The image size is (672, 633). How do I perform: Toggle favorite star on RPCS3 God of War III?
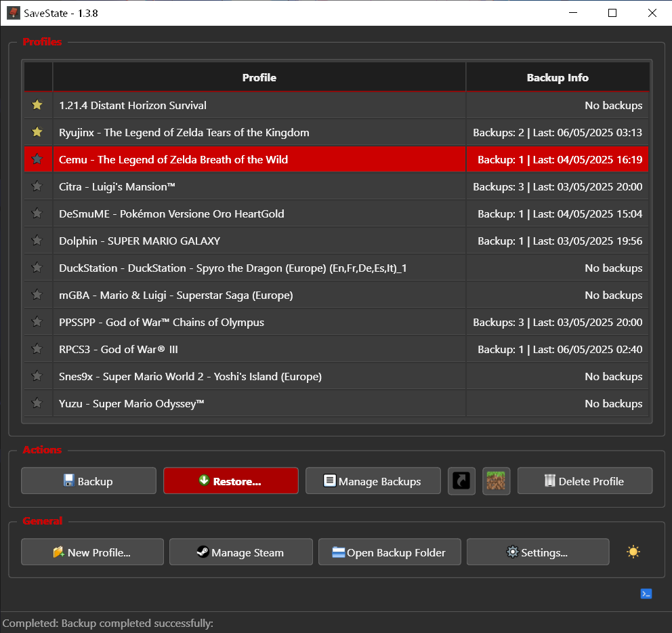pos(37,349)
